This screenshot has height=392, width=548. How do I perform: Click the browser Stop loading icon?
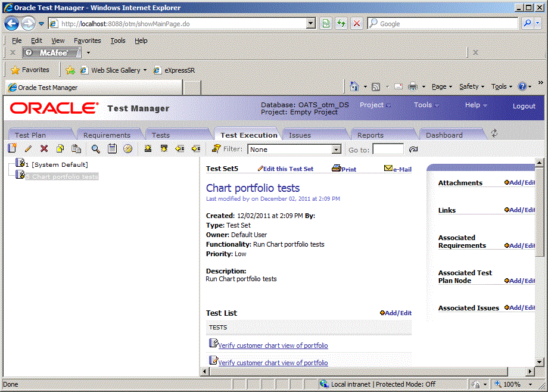pos(356,23)
